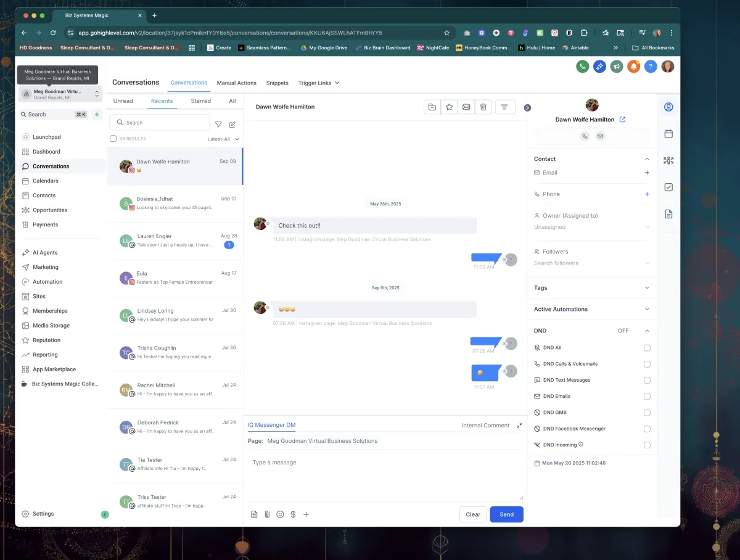Add an email with the plus icon
This screenshot has width=740, height=560.
[647, 173]
